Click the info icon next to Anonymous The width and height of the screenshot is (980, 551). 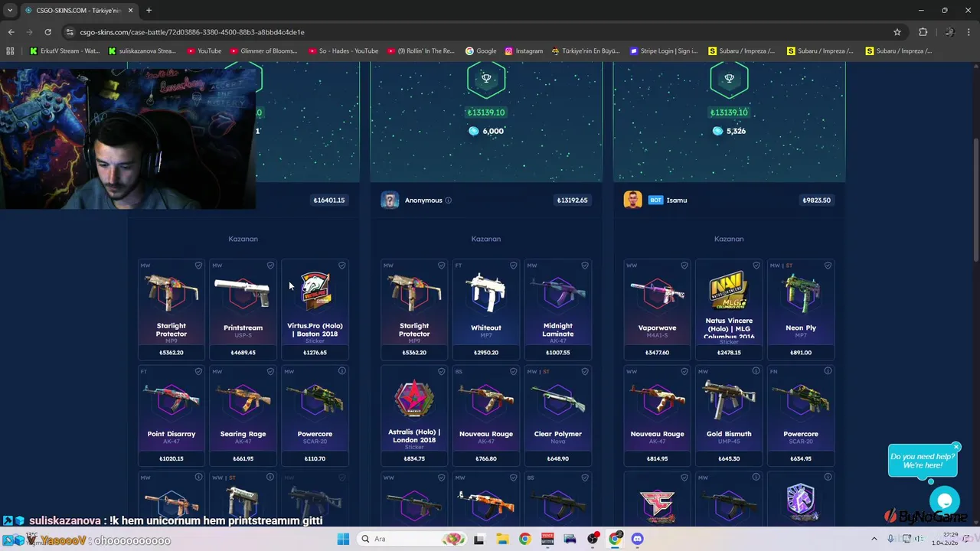tap(448, 201)
